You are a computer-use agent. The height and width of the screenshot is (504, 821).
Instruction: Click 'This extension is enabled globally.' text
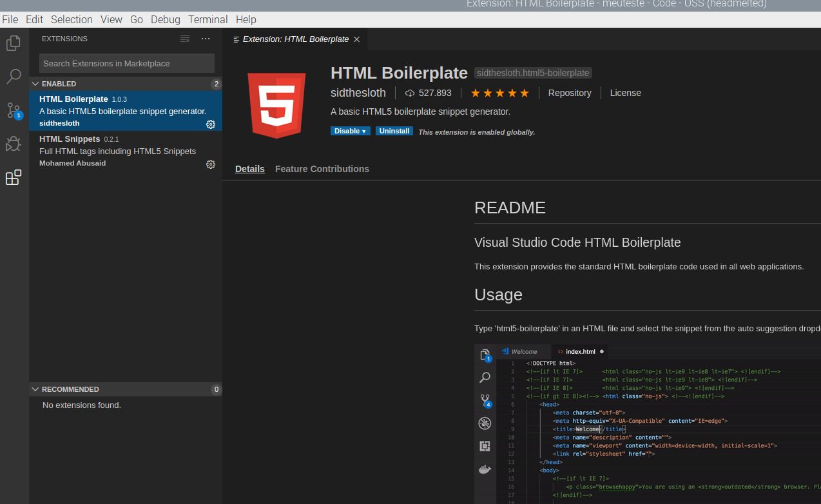click(477, 132)
